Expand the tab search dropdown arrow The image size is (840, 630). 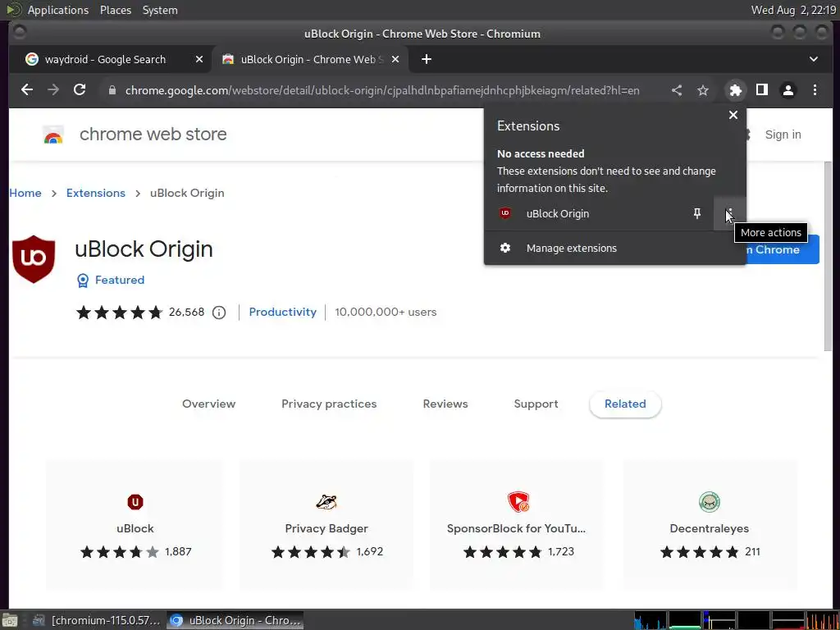(813, 59)
